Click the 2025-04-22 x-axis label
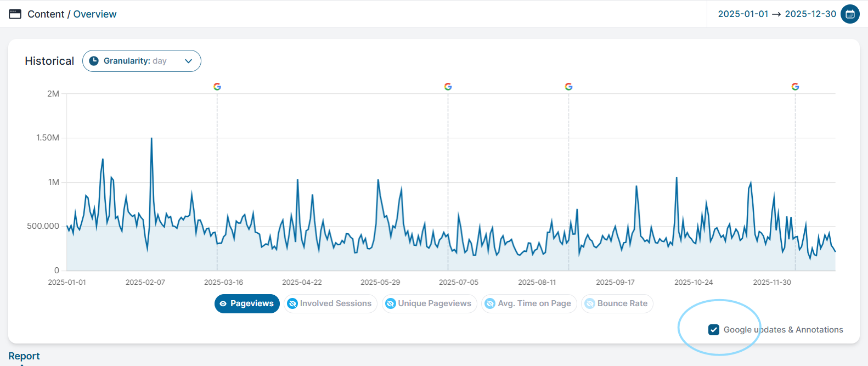Viewport: 868px width, 366px height. coord(302,282)
